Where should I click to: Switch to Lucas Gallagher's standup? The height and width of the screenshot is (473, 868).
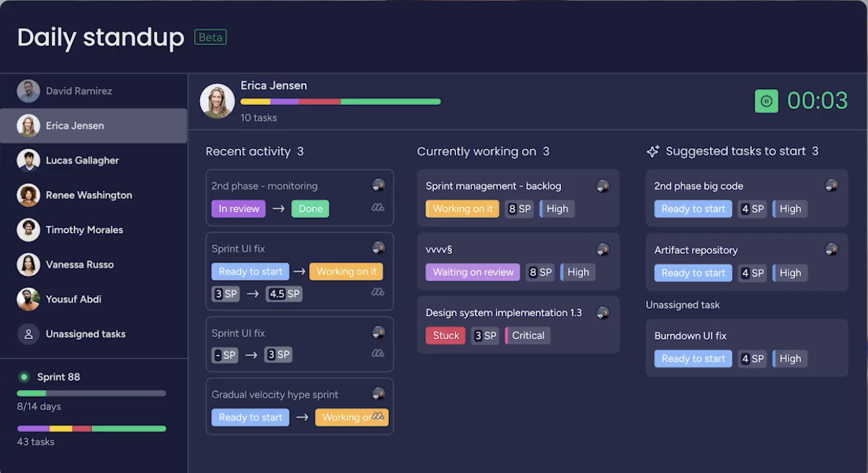tap(82, 160)
